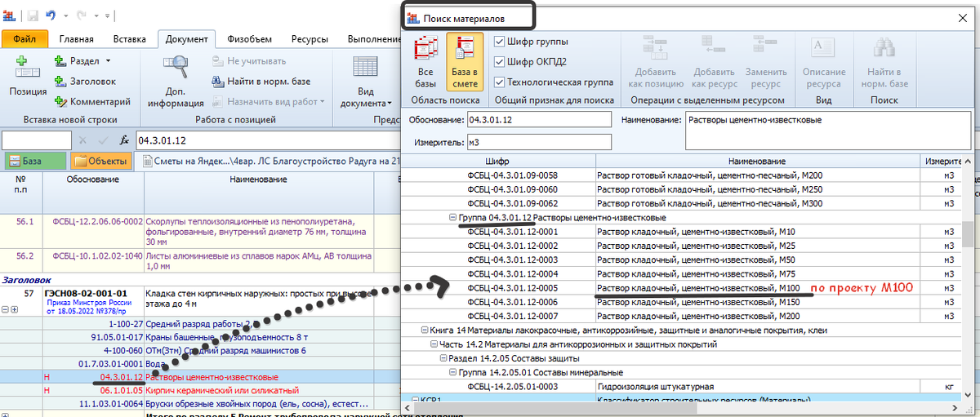The image size is (980, 417).
Task: Collapse Группа 04.3.01.12 Растворы цементно-известковые
Action: coord(453,218)
